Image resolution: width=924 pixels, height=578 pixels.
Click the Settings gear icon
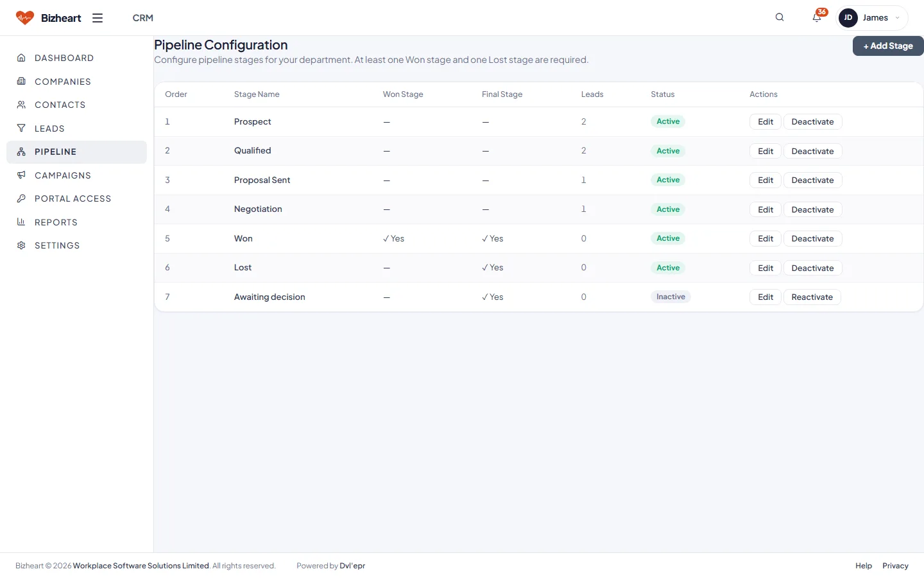(21, 245)
